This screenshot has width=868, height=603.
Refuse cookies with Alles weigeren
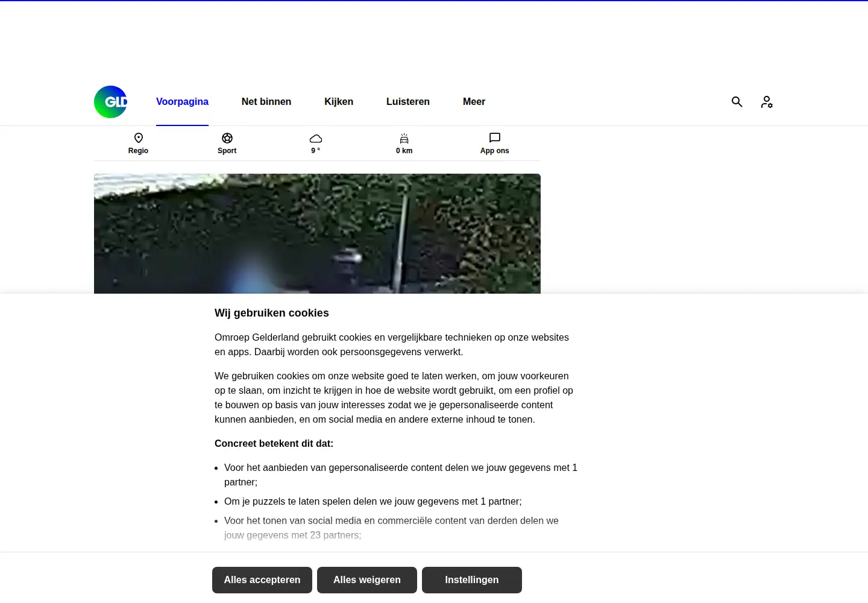tap(367, 580)
